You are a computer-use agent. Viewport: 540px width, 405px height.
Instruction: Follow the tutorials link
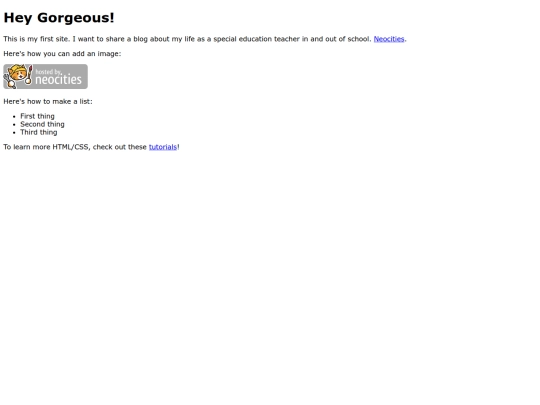point(163,147)
